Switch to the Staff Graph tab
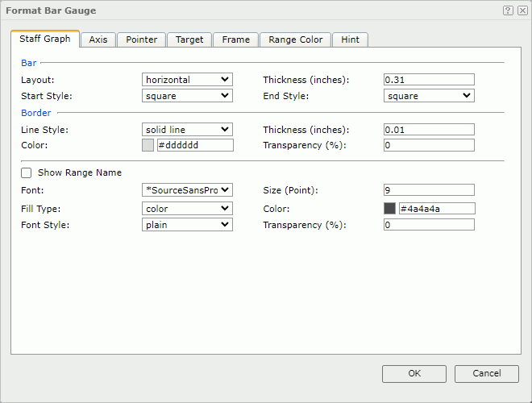532x403 pixels. pos(45,39)
